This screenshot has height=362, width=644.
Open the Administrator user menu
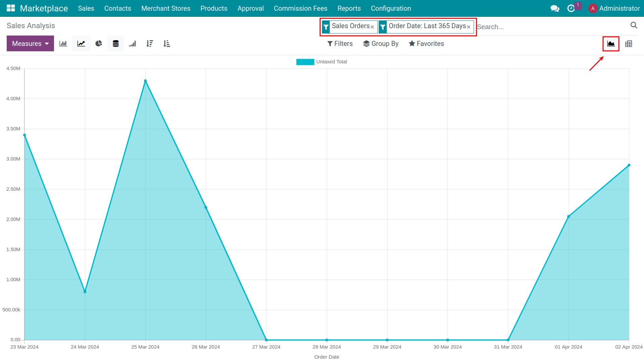click(x=614, y=8)
